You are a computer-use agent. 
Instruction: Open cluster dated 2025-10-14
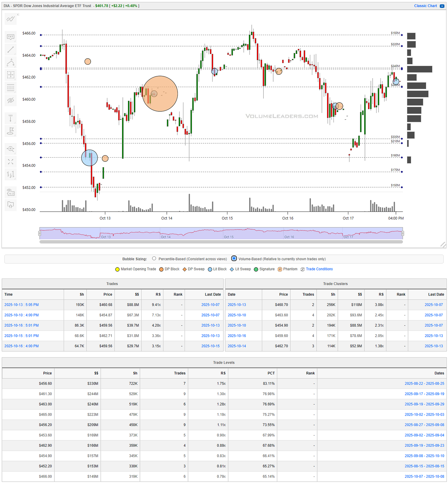pos(237,346)
